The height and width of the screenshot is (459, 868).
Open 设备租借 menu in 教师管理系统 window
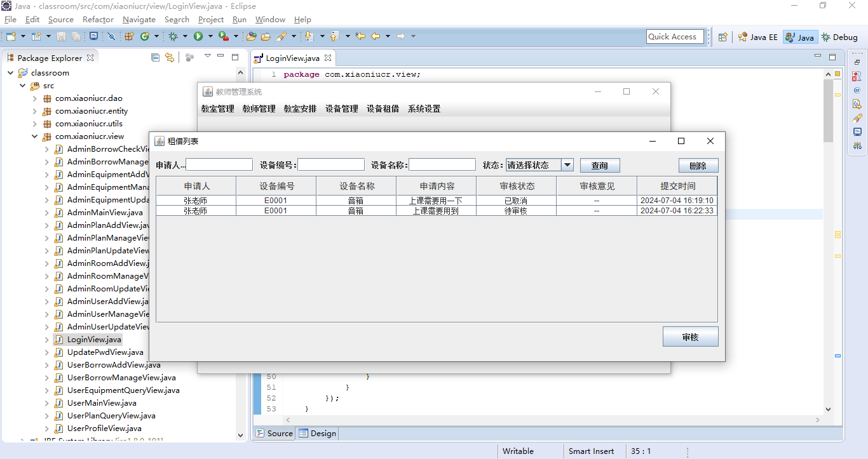(x=383, y=109)
